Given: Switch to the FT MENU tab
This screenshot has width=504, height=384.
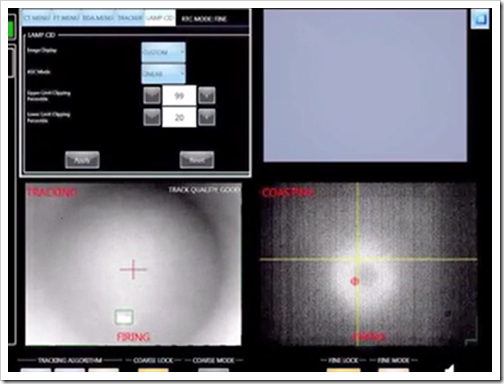Looking at the screenshot, I should click(x=67, y=18).
